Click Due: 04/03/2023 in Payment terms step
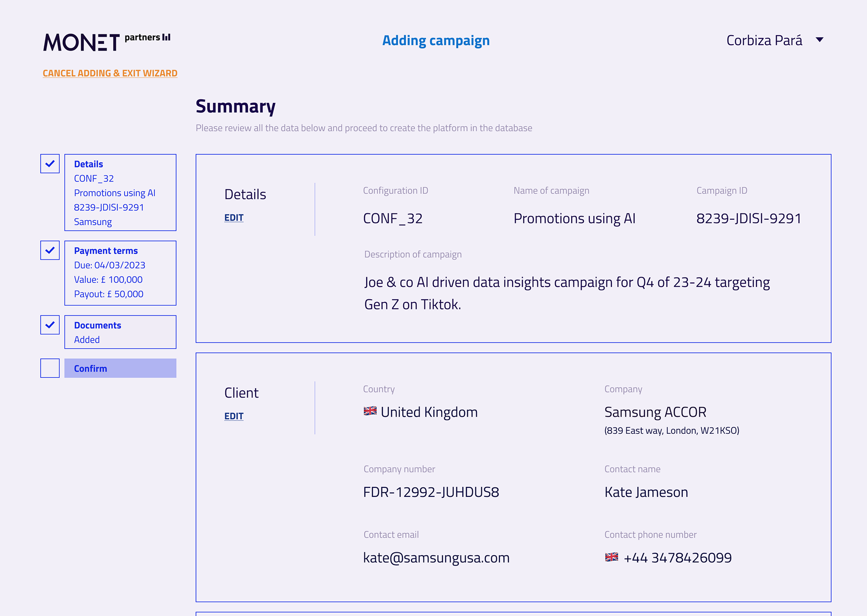This screenshot has height=616, width=867. coord(110,265)
